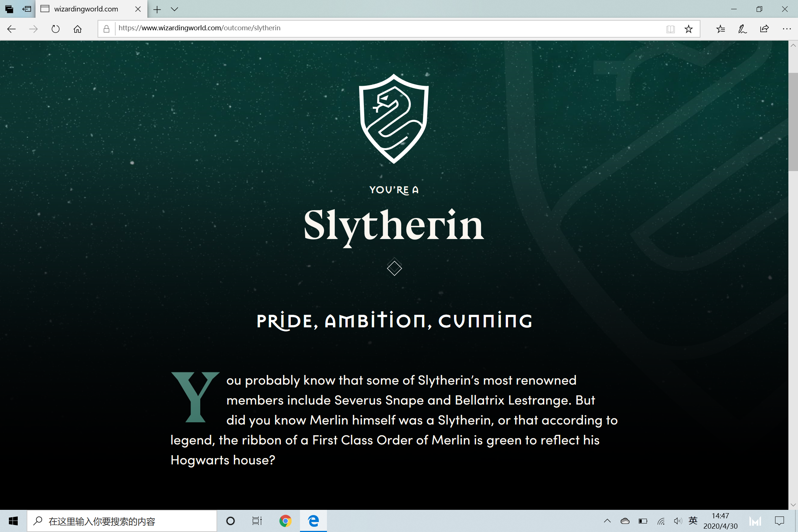Open the OneDrive cloud tray icon
The width and height of the screenshot is (798, 532).
625,521
